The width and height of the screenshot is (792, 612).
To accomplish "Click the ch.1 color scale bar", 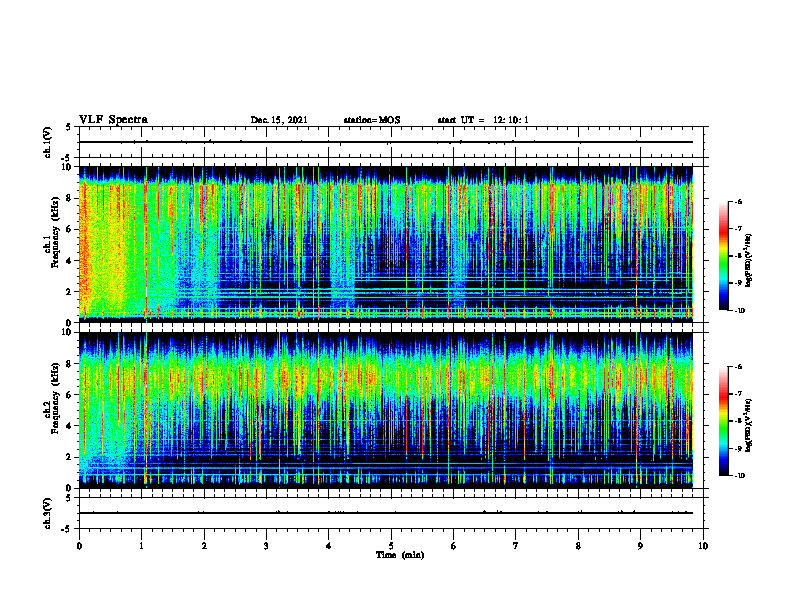I will pos(723,256).
